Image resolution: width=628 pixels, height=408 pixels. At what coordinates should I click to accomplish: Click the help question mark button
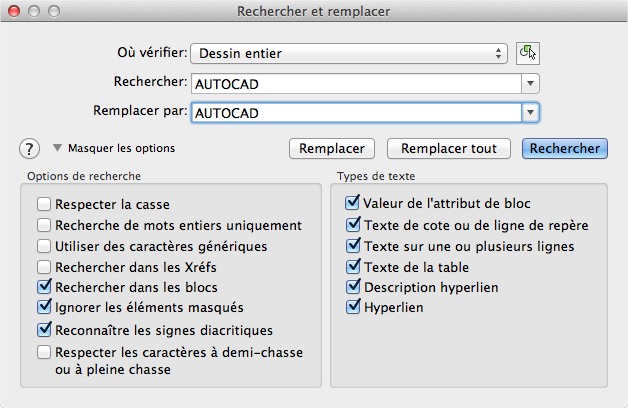[x=30, y=149]
